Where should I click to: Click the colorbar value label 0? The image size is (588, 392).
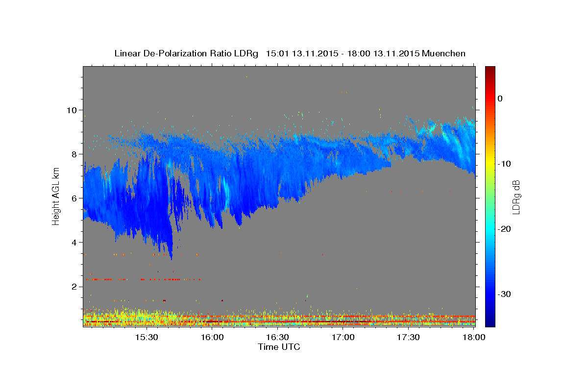click(x=500, y=98)
